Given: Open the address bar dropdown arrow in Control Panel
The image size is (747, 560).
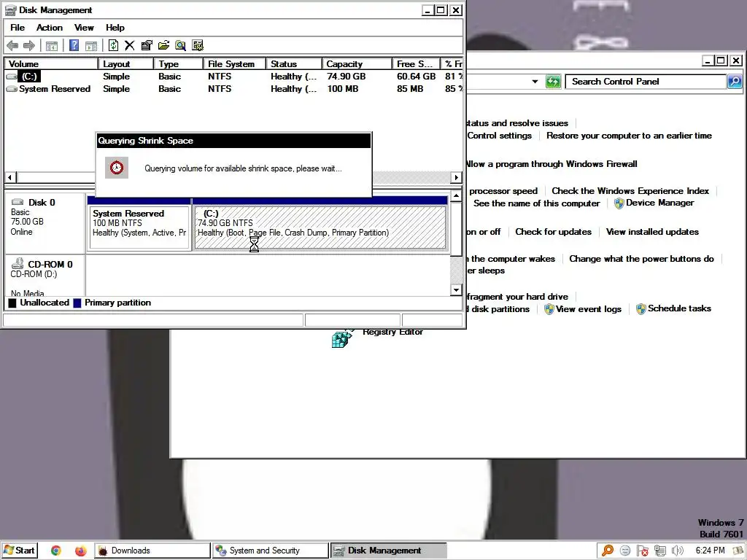Looking at the screenshot, I should [535, 82].
